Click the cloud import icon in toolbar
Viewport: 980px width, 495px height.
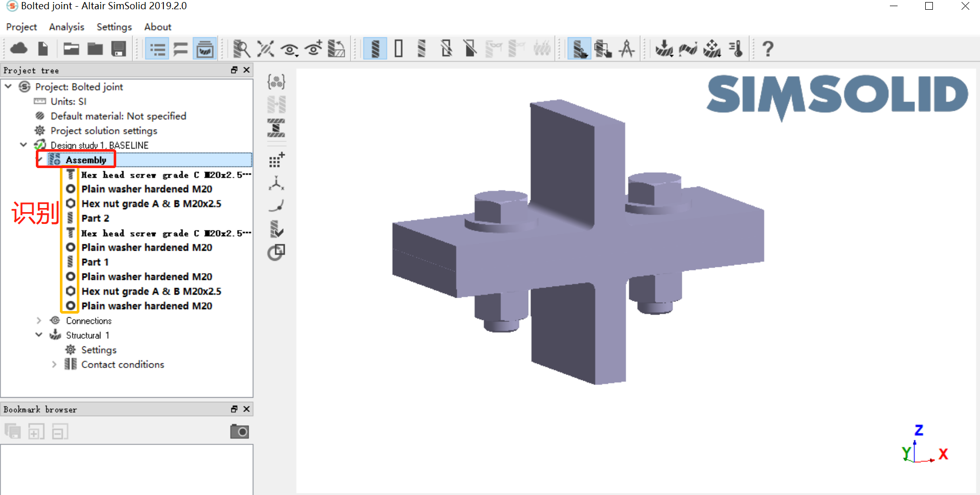[19, 49]
